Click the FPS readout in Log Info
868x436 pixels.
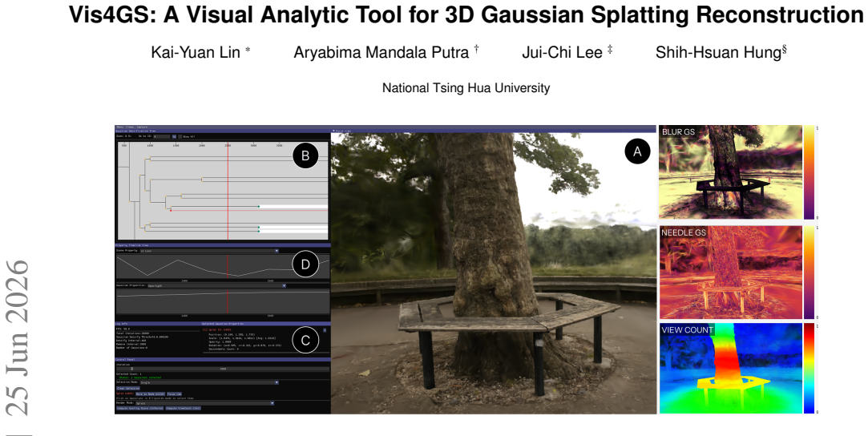click(x=123, y=329)
